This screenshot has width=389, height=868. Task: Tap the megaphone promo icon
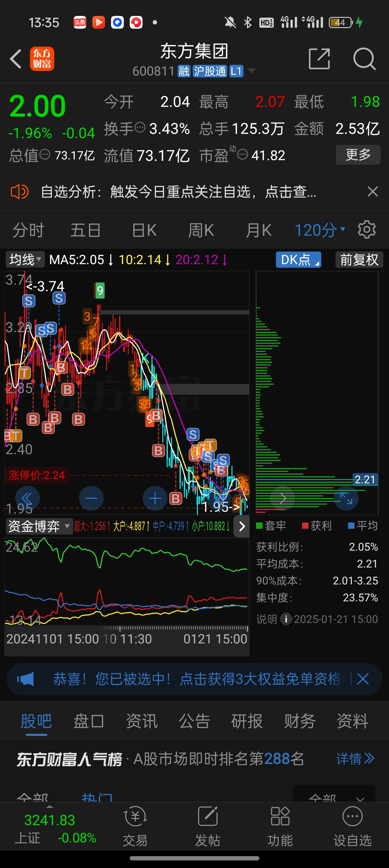(25, 679)
